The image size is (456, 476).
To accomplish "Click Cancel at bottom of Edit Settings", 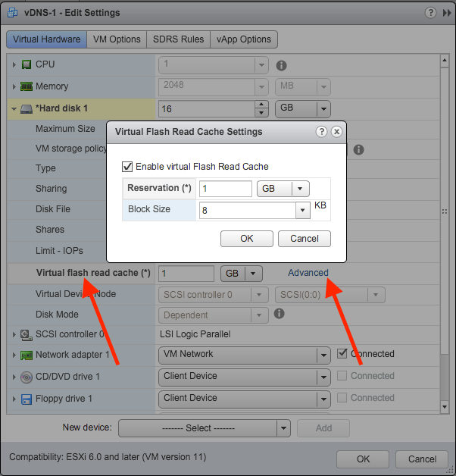I will tap(422, 459).
